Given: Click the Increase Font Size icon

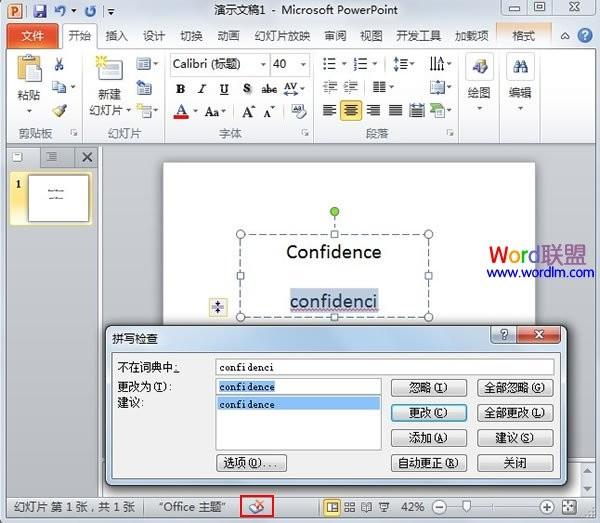Looking at the screenshot, I should (x=249, y=112).
